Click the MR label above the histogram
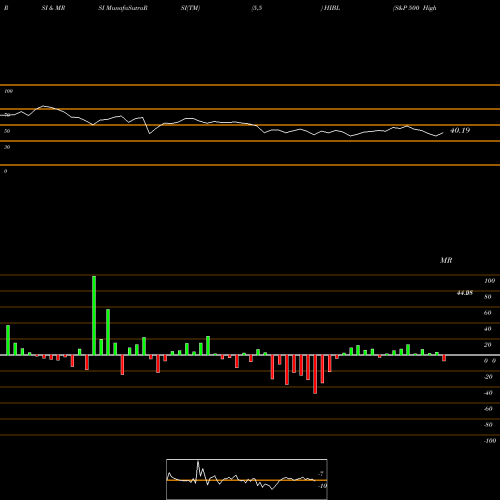500x500 pixels. (x=446, y=260)
